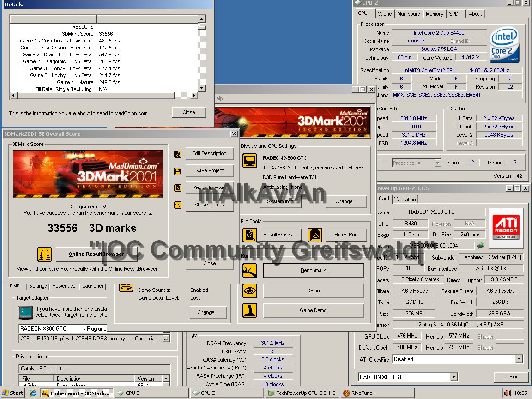
Task: Switch to RivaTuner in the taskbar
Action: [x=377, y=393]
